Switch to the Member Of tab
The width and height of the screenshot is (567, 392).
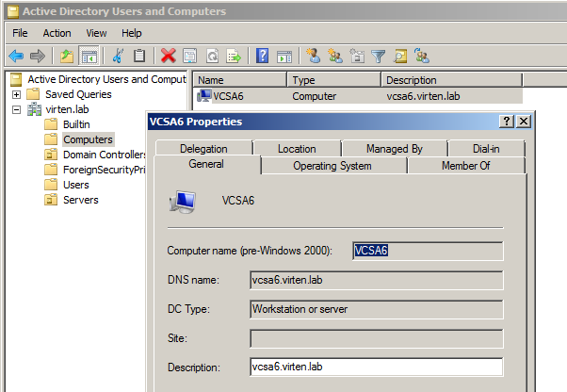coord(465,166)
